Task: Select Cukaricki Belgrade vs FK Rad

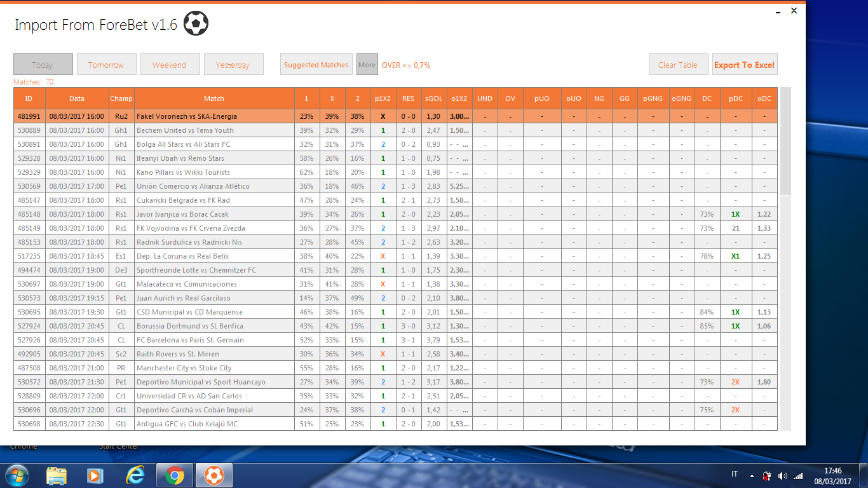Action: [x=395, y=200]
